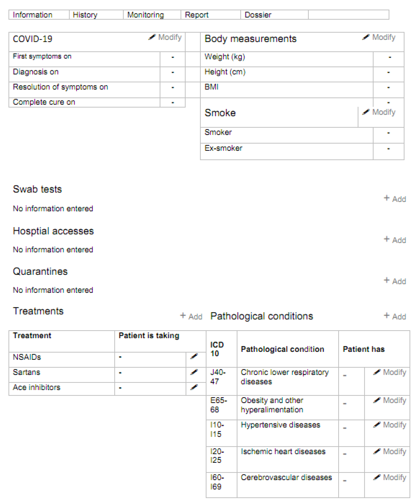Modify Hypertensive diseases entry

pos(390,425)
